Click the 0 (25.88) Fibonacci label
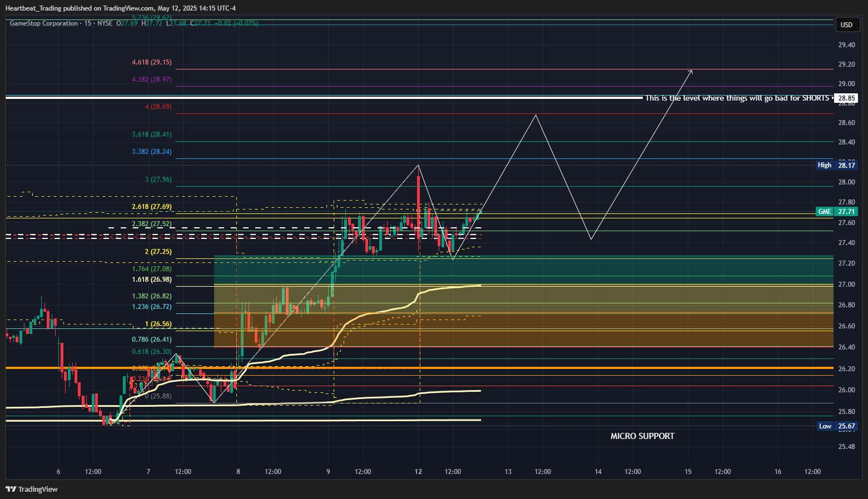The width and height of the screenshot is (868, 499). tap(158, 396)
